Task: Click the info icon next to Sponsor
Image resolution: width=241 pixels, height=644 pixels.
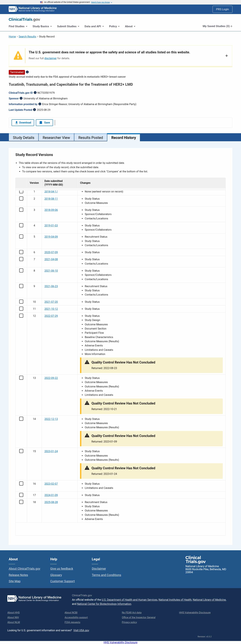Action: click(21, 98)
